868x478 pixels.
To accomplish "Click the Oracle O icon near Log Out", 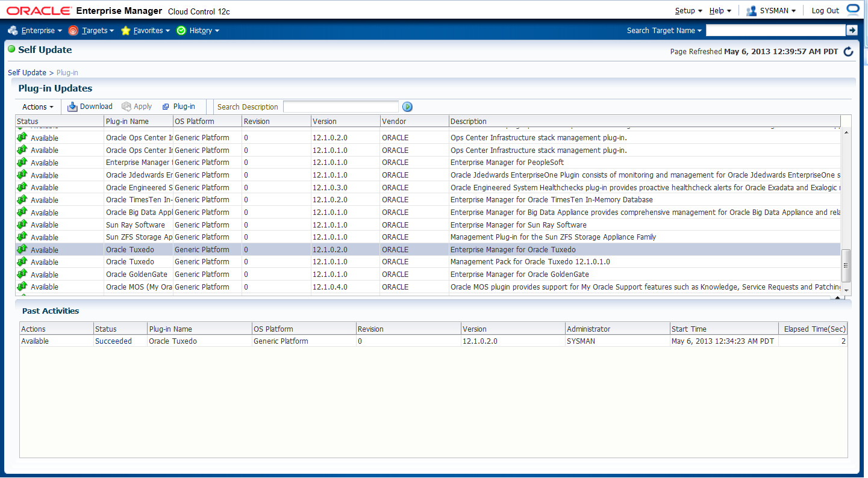I will (853, 9).
